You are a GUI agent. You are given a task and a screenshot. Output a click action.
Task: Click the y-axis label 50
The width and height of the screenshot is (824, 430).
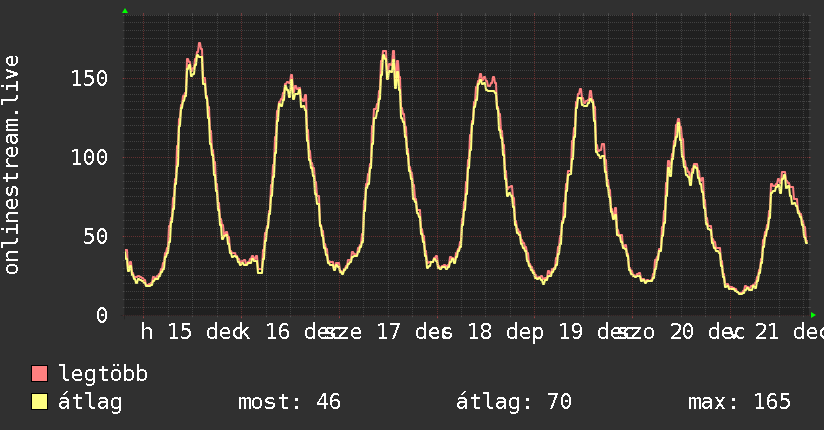click(96, 237)
